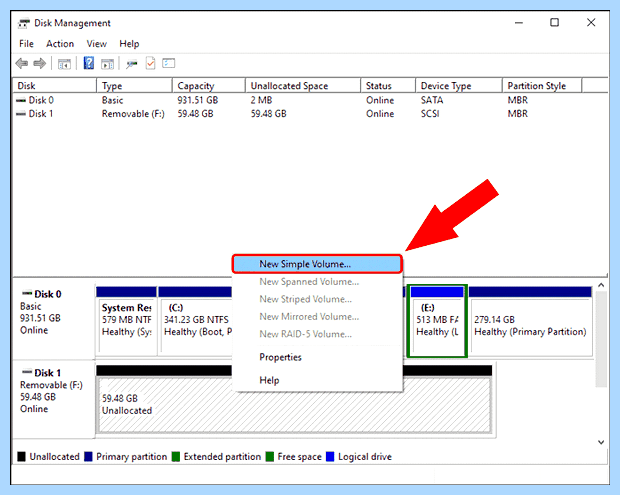Open the Action menu

point(60,43)
